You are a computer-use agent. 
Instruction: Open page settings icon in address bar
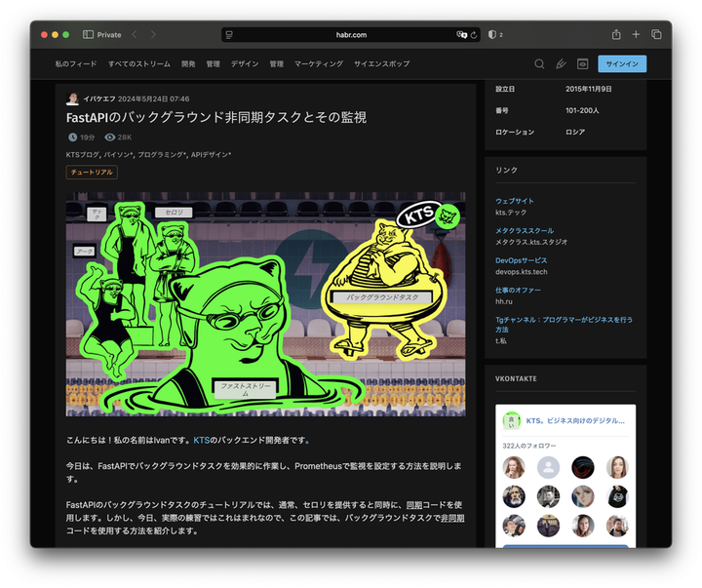(229, 34)
